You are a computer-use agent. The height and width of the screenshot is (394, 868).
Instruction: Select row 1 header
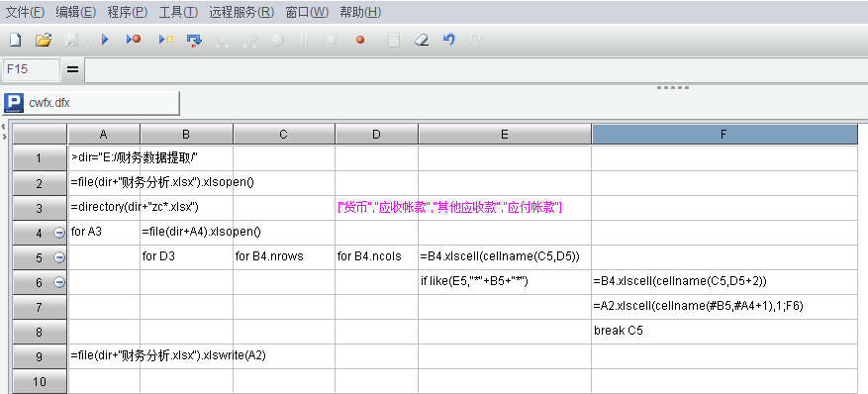click(40, 158)
